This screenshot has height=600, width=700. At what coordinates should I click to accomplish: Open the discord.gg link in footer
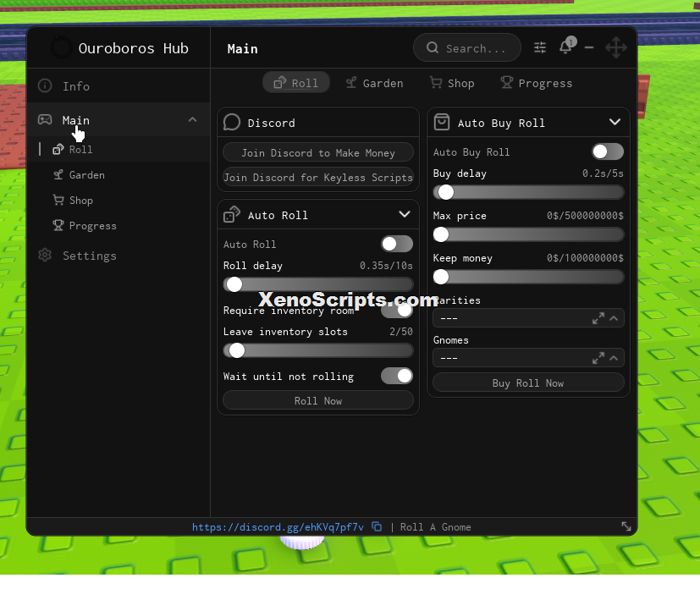[x=278, y=526]
